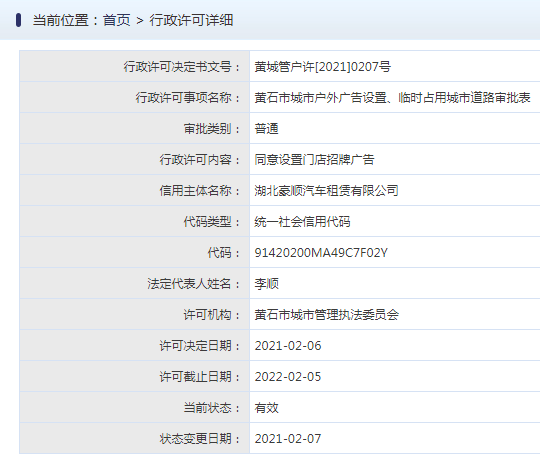
Task: Click the current status value 有效
Action: [266, 407]
